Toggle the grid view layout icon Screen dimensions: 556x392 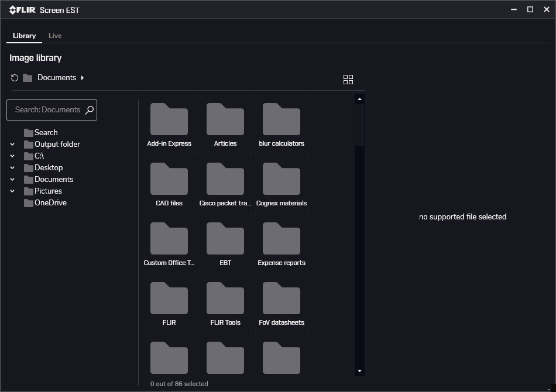348,80
